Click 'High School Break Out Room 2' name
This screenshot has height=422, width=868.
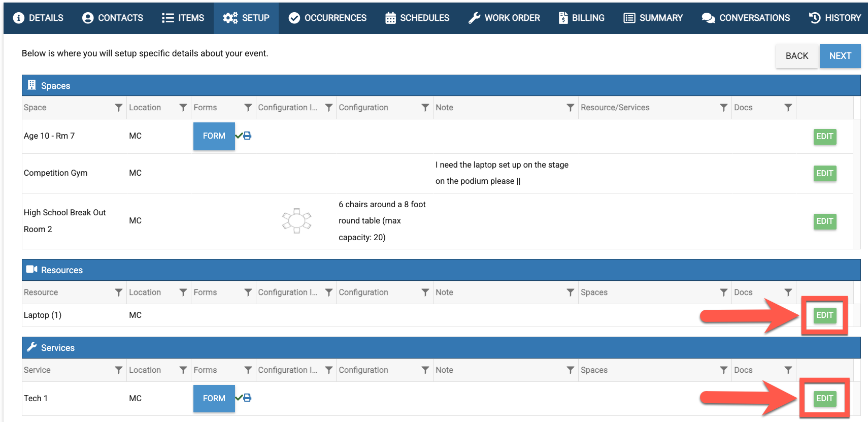coord(65,221)
